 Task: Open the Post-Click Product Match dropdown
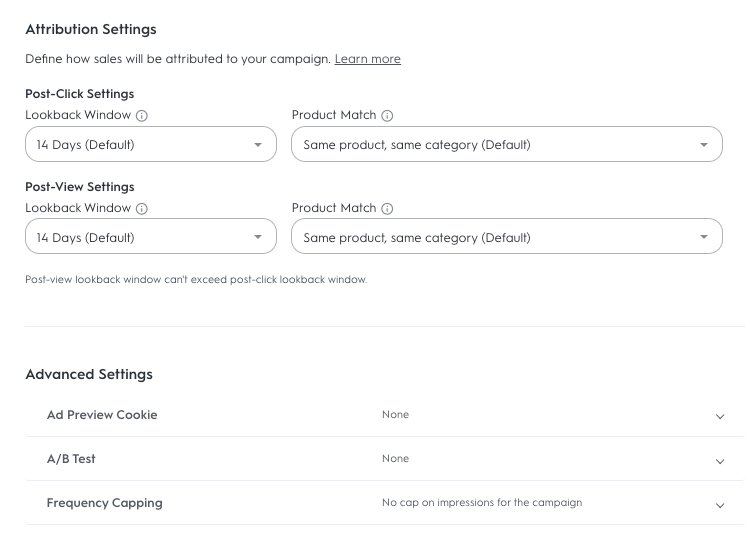(506, 145)
